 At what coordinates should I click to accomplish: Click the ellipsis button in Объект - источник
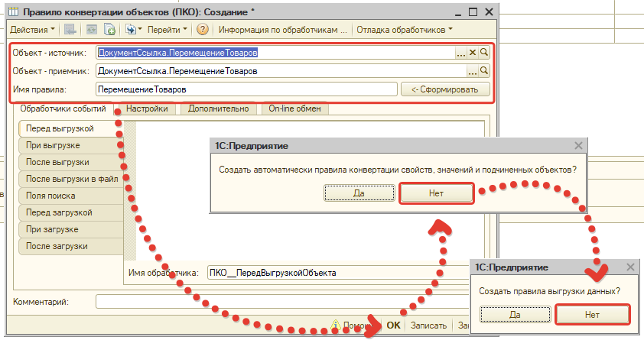(461, 53)
